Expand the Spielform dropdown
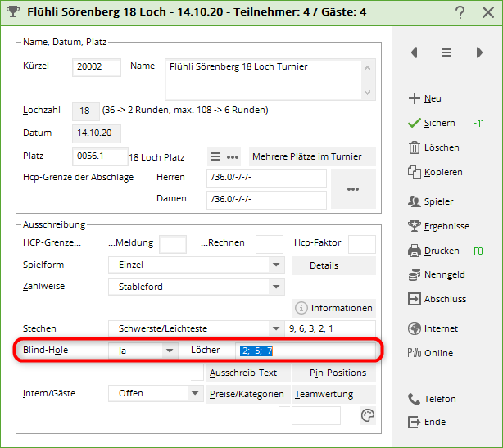The height and width of the screenshot is (448, 503). click(x=275, y=265)
